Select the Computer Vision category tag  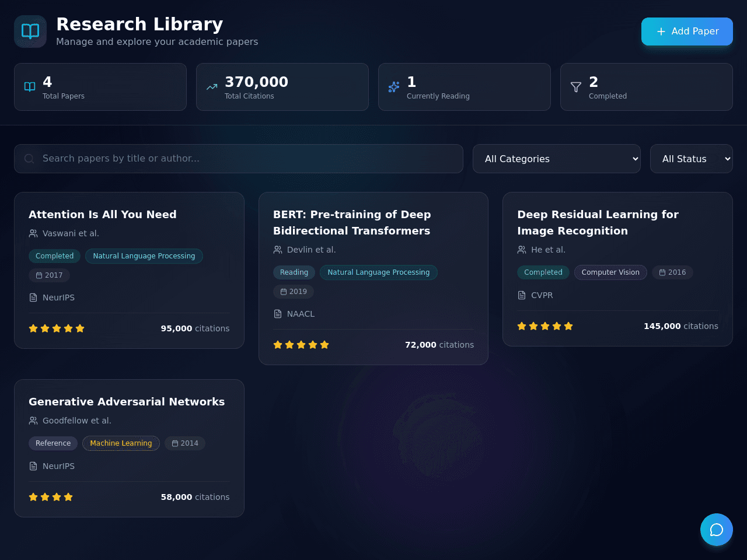point(610,272)
